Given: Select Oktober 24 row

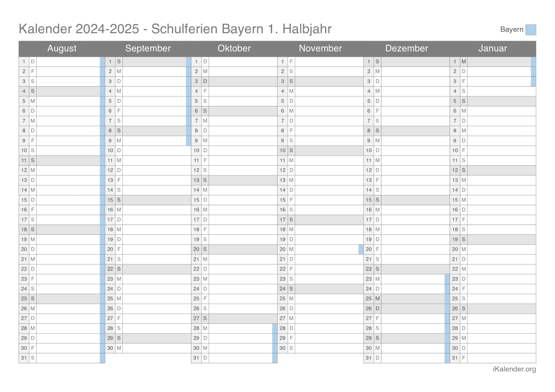Looking at the screenshot, I should coord(234,289).
